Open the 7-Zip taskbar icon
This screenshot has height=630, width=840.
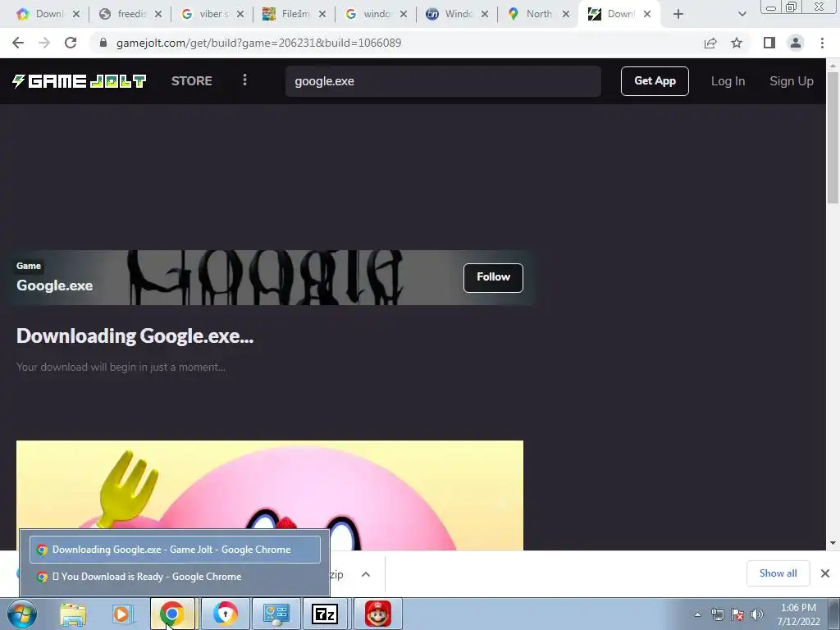click(x=325, y=614)
